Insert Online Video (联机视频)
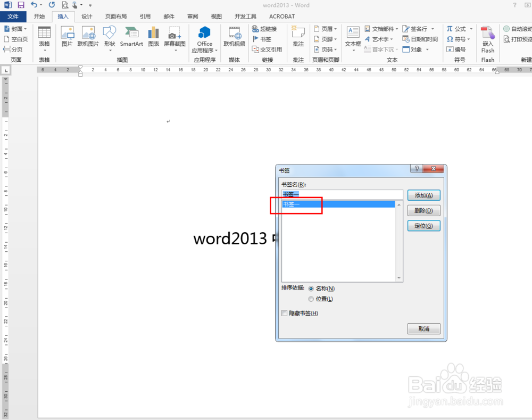 235,36
